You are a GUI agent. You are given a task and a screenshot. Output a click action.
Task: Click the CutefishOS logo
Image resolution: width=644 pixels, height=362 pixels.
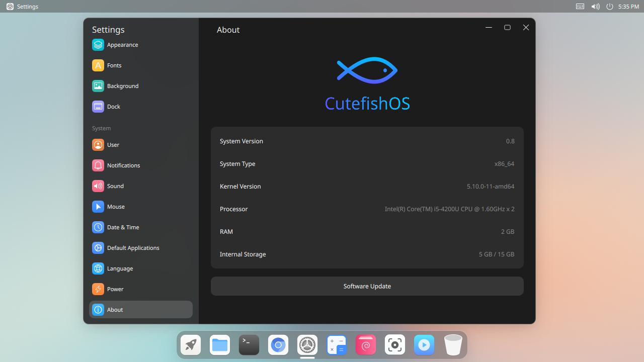(x=367, y=83)
